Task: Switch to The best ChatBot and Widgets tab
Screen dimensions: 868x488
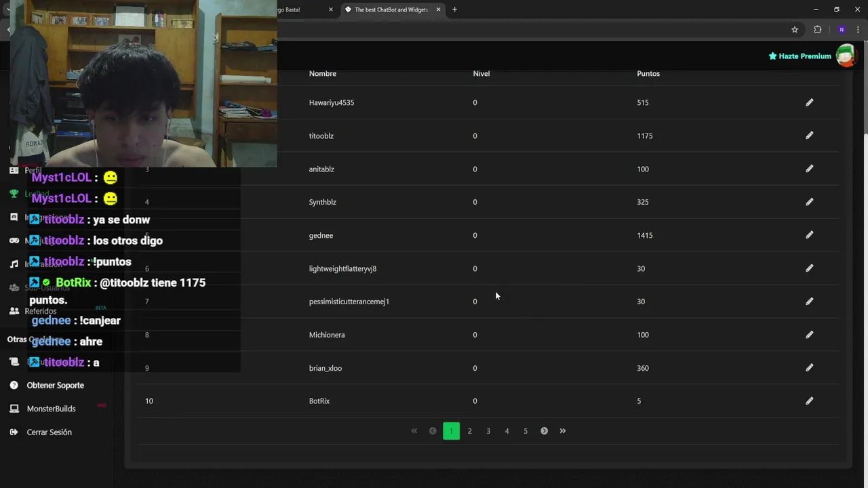Action: click(392, 9)
